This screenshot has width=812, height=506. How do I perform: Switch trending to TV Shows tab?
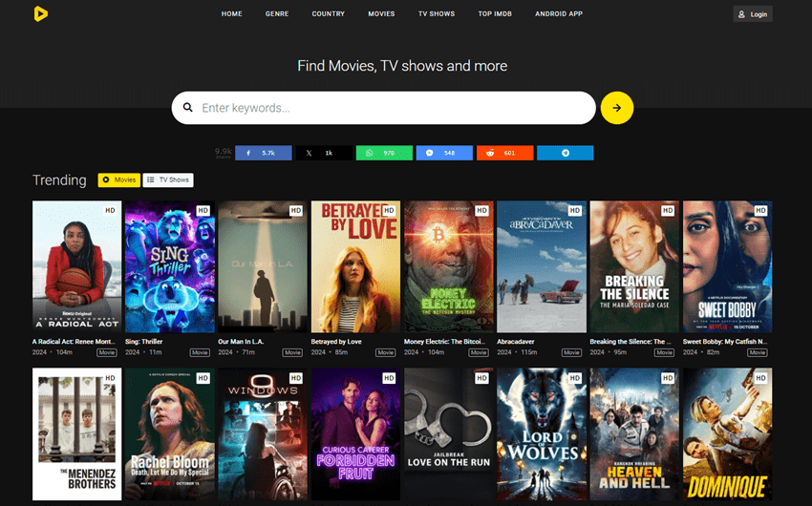pos(168,180)
